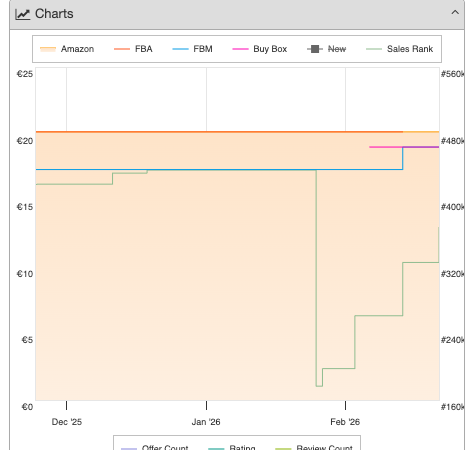Click the orange FBA price line
The image size is (474, 450).
[x=219, y=132]
